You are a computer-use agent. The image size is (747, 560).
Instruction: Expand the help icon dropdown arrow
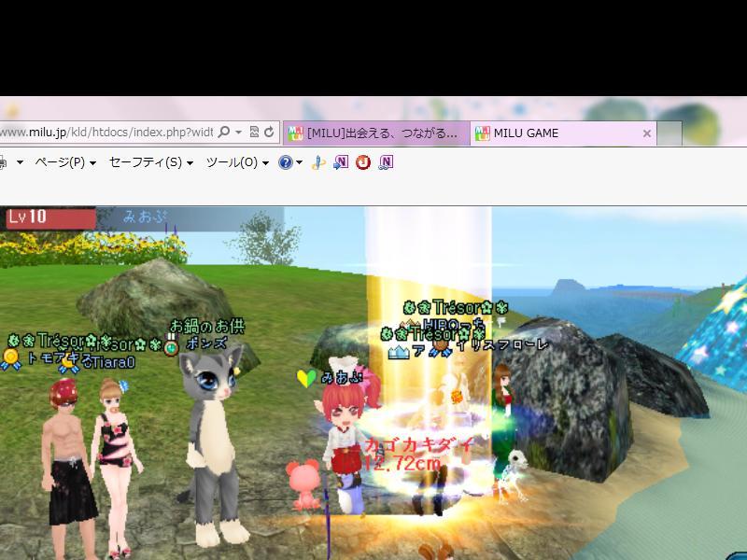tap(299, 162)
